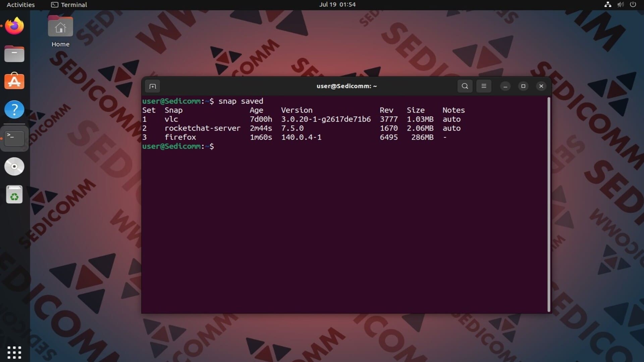The width and height of the screenshot is (644, 362).
Task: Click size '1.03MB' value
Action: tap(420, 119)
